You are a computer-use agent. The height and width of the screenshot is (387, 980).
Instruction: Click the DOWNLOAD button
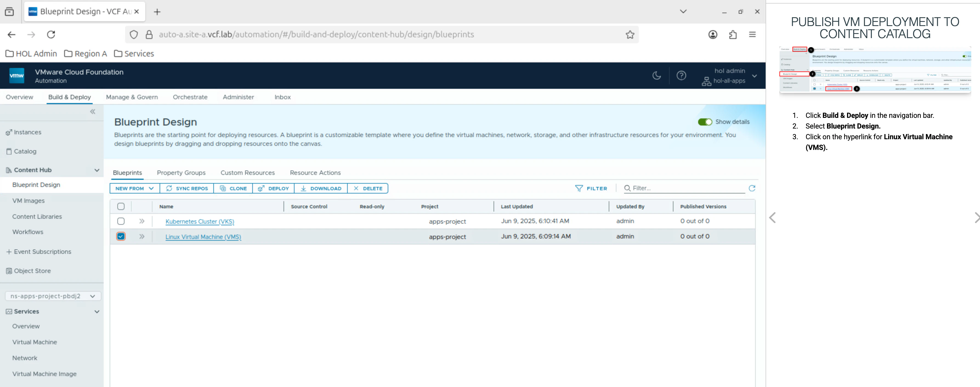pos(321,189)
